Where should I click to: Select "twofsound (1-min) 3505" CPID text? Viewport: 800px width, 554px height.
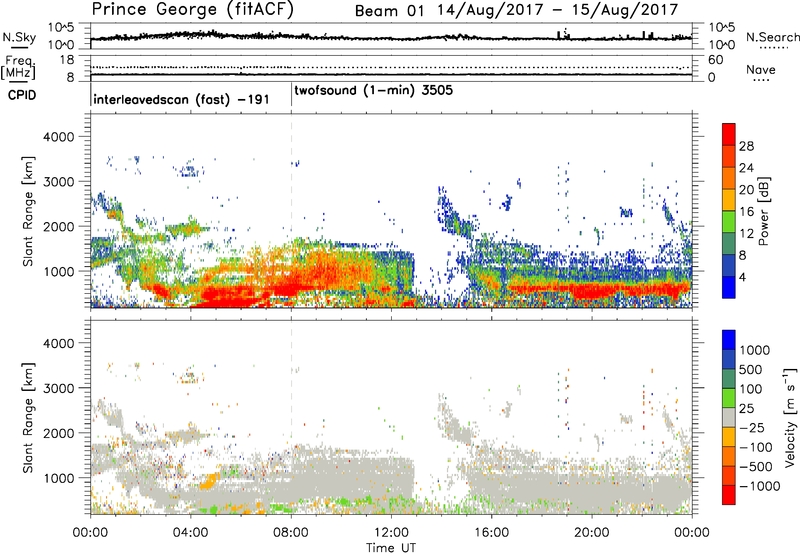pos(373,90)
